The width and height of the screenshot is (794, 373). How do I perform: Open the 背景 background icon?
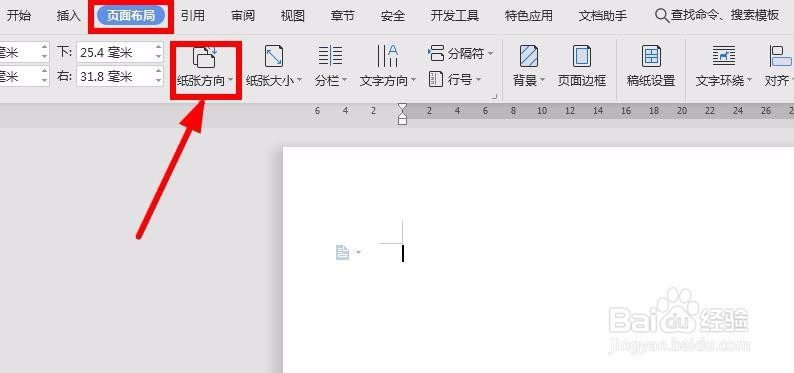tap(529, 56)
